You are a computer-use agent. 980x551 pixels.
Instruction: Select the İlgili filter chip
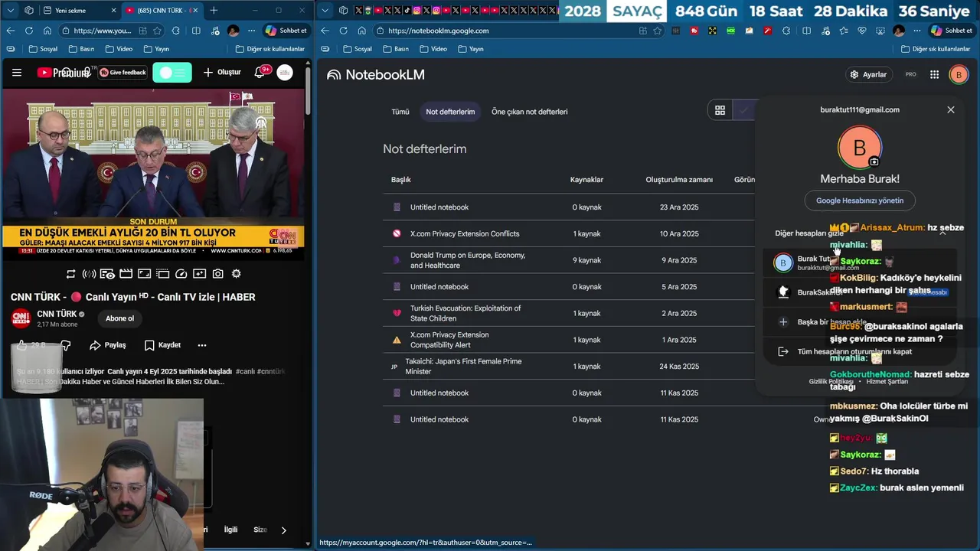230,530
